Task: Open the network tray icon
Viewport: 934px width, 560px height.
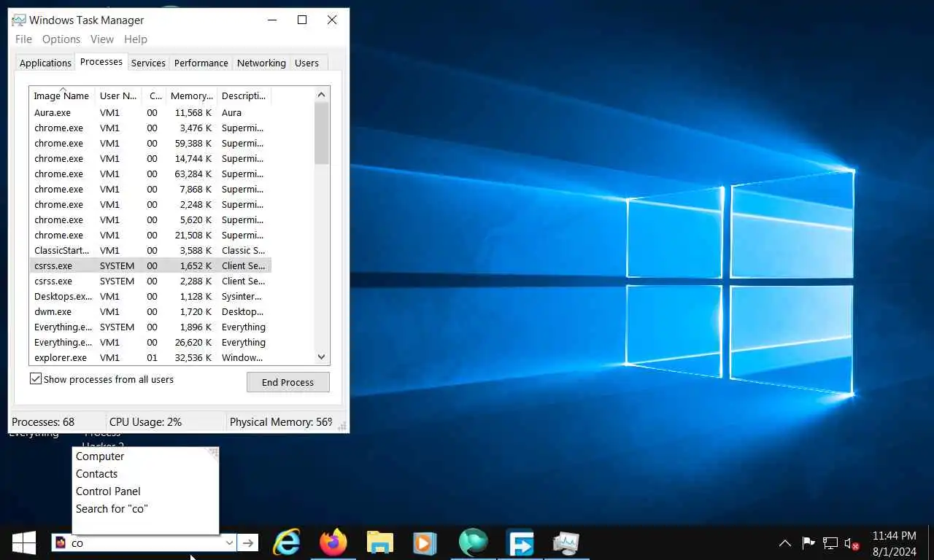Action: 830,543
